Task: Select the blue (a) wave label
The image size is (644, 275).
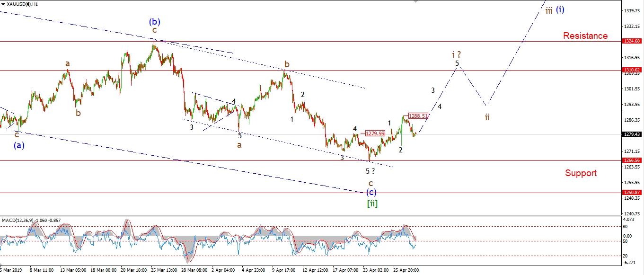Action: [19, 145]
